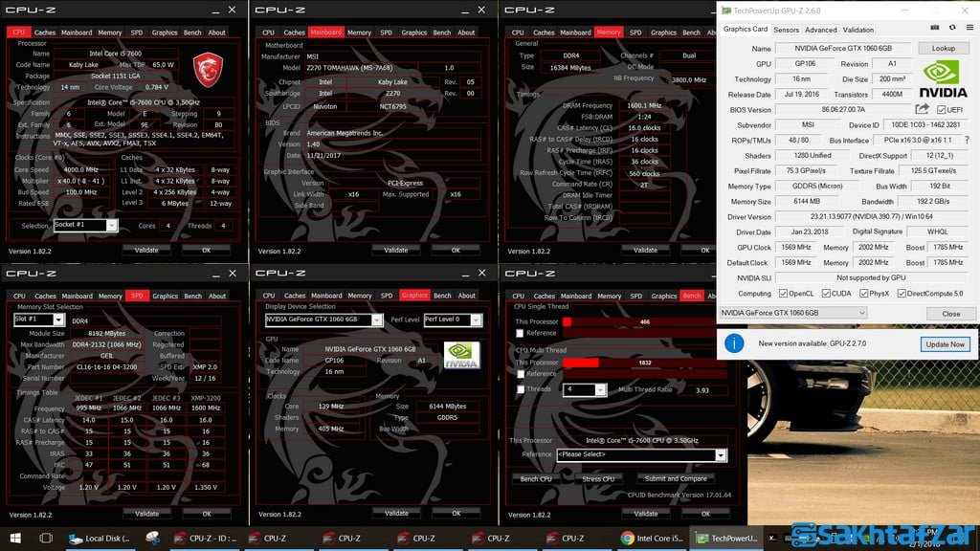Click the 6144 MBytes memory size in Graphics window

pos(447,406)
